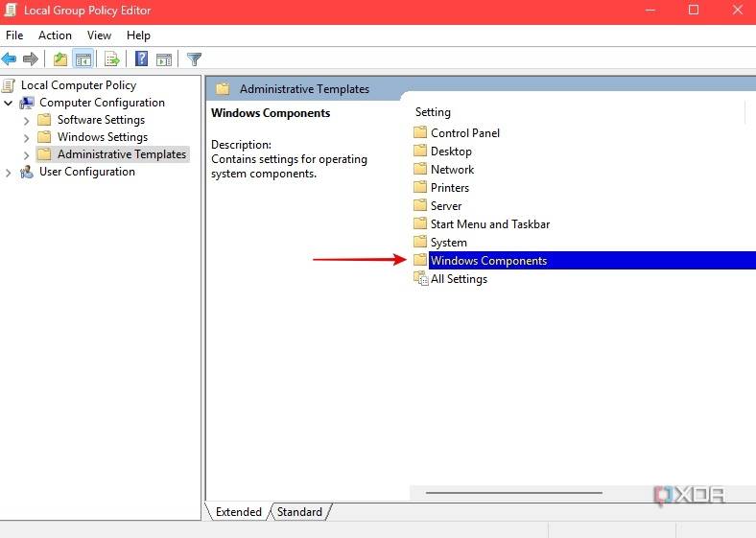Select Start Menu and Taskbar entry
Screen dimensions: 756x538
click(490, 224)
